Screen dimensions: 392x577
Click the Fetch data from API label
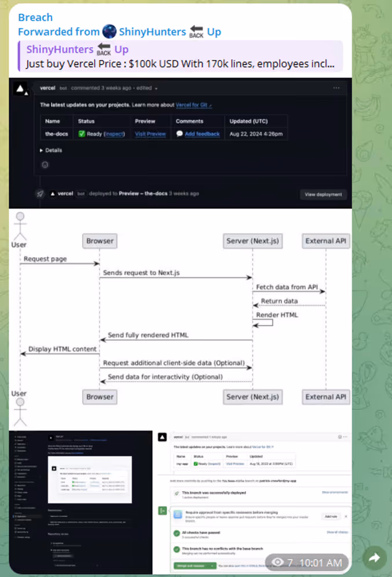point(287,287)
